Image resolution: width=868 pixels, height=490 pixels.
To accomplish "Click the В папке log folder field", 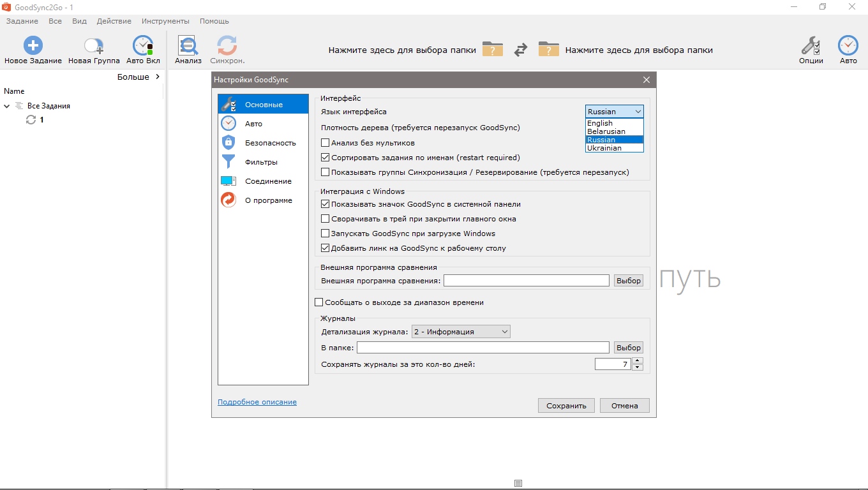I will [x=483, y=348].
